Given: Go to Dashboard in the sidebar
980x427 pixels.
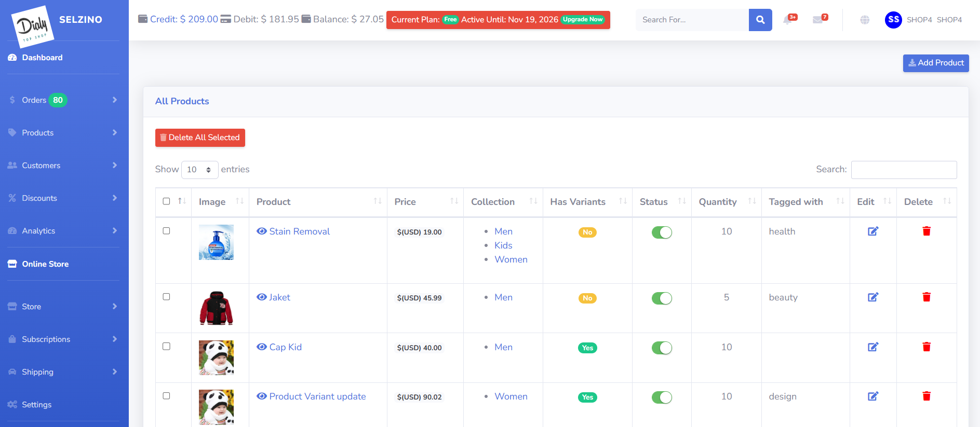Looking at the screenshot, I should 42,58.
